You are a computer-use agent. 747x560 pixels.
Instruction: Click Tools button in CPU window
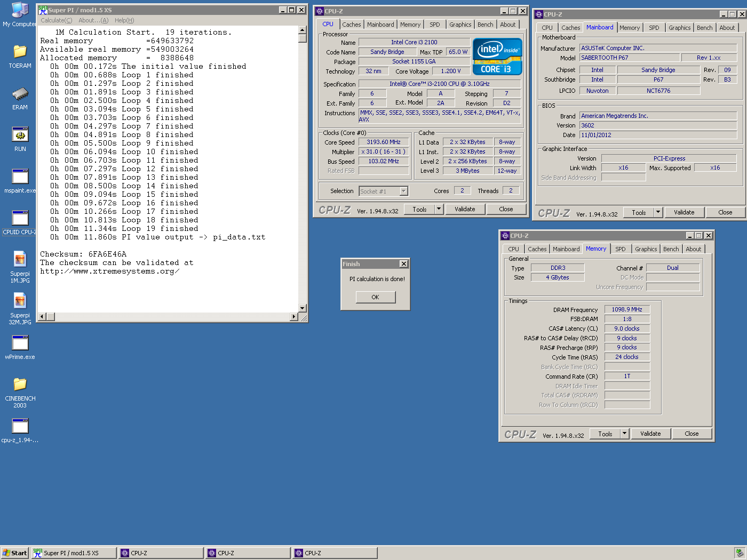coord(419,209)
